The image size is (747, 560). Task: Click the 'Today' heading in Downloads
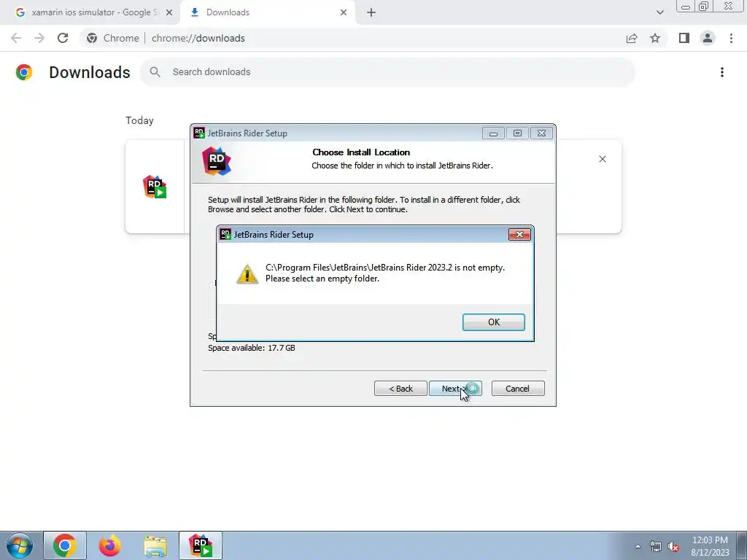click(139, 120)
